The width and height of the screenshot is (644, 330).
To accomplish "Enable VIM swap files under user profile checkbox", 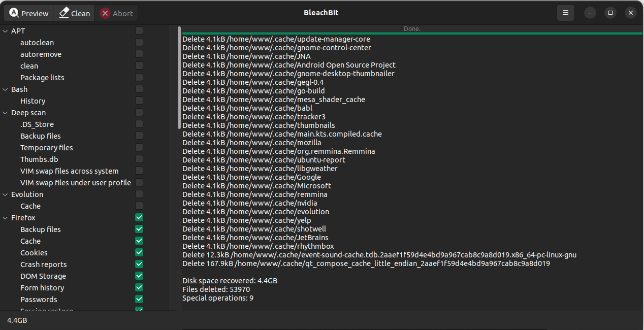I will click(139, 182).
